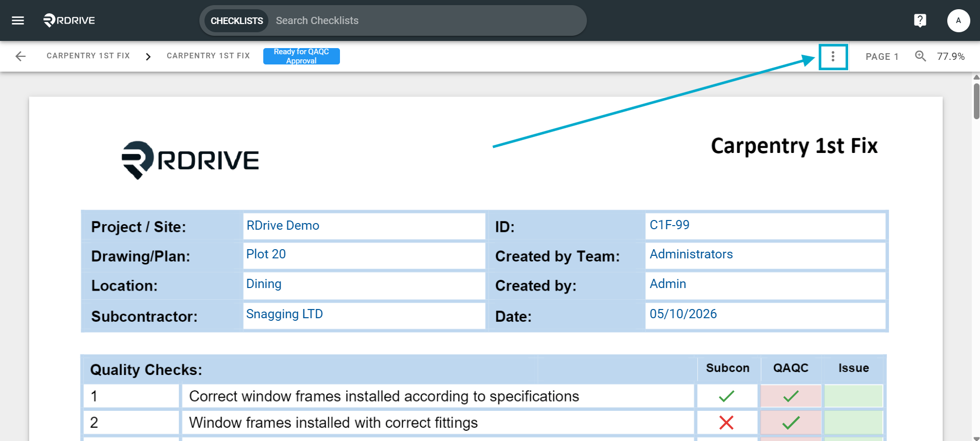The width and height of the screenshot is (980, 441).
Task: Click the zoom magnifier icon
Action: (920, 56)
